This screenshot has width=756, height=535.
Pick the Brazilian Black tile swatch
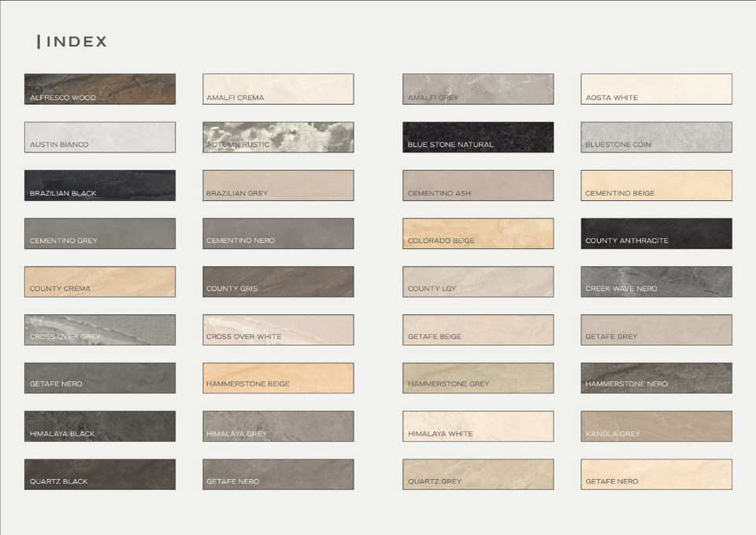(99, 185)
